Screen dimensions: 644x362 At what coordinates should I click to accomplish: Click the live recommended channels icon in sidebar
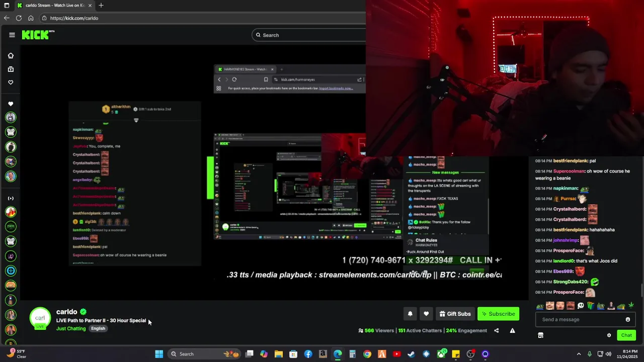[x=11, y=198]
